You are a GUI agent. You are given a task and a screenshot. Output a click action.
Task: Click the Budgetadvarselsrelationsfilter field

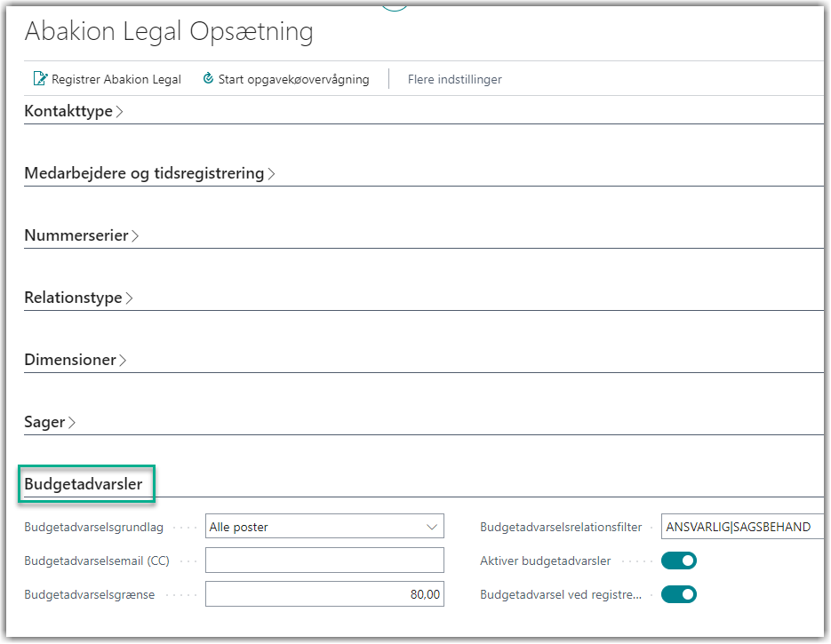742,527
